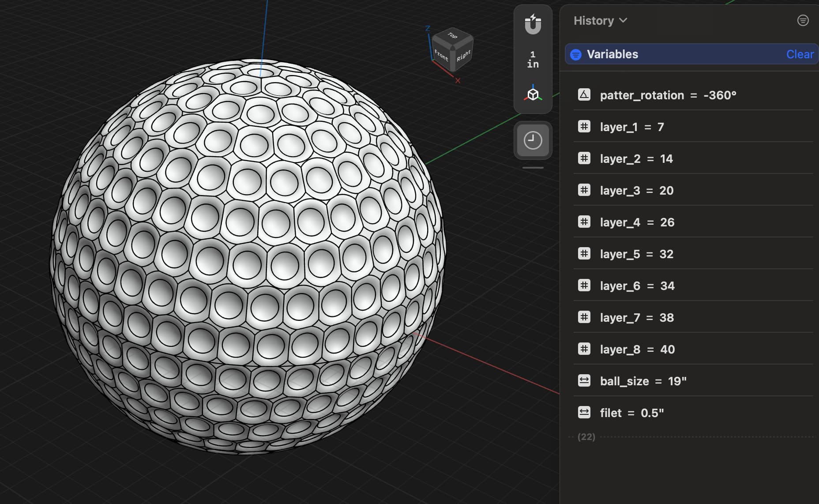Select the Right face of the view cube

tap(463, 56)
